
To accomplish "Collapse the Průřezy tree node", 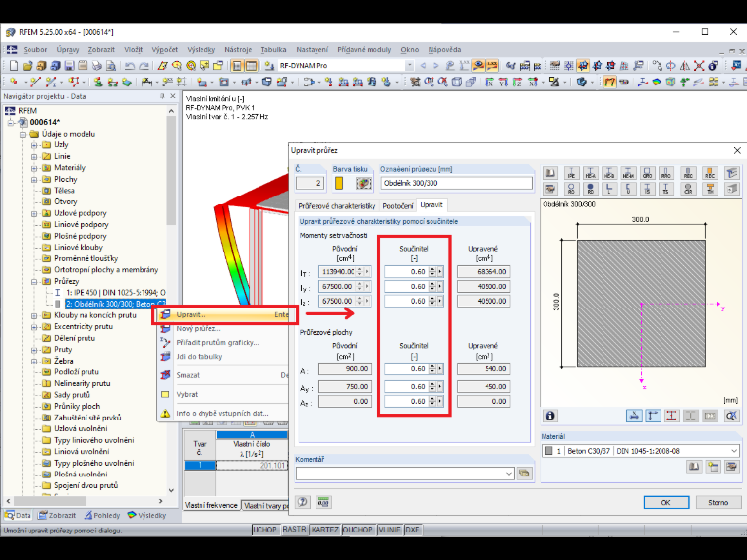I will pyautogui.click(x=34, y=281).
